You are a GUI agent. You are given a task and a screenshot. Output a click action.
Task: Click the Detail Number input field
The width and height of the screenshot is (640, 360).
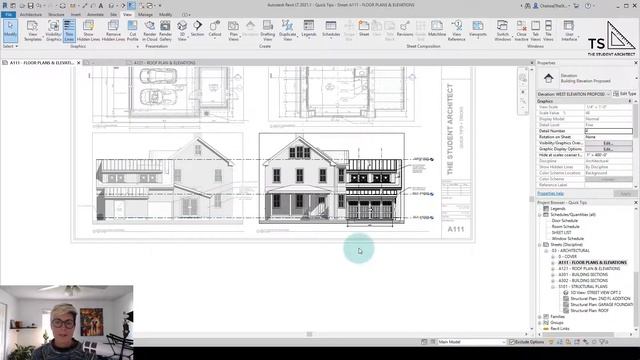608,131
